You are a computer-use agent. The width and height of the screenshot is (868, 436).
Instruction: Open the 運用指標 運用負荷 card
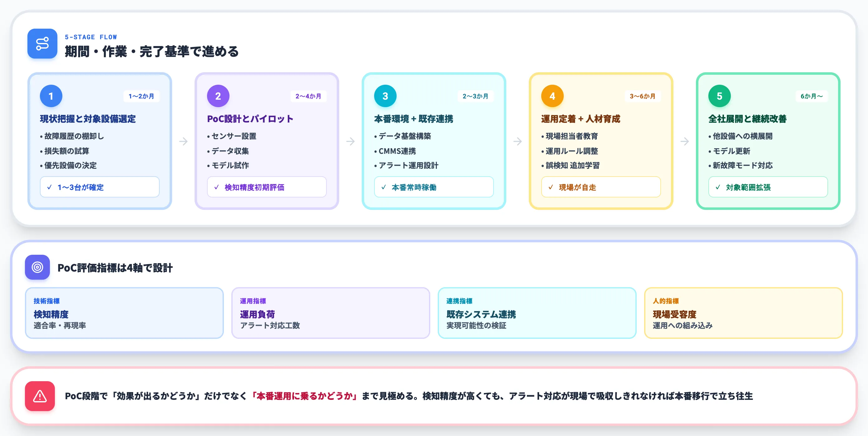[x=330, y=313]
